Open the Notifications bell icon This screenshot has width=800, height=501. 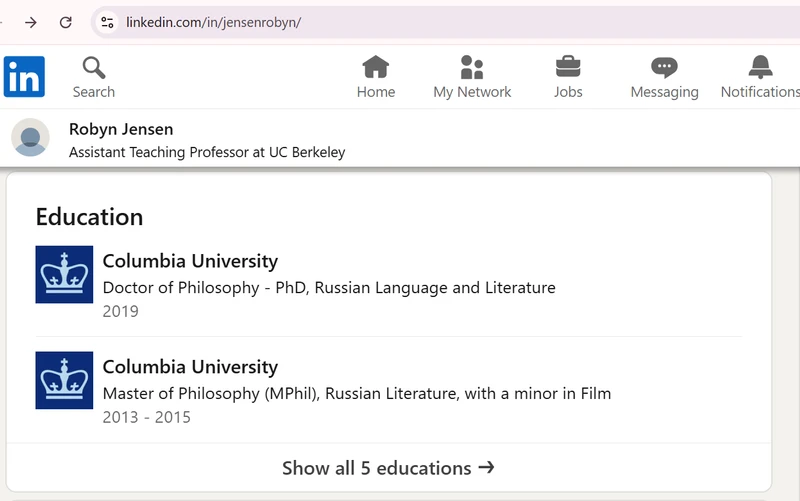pyautogui.click(x=760, y=67)
